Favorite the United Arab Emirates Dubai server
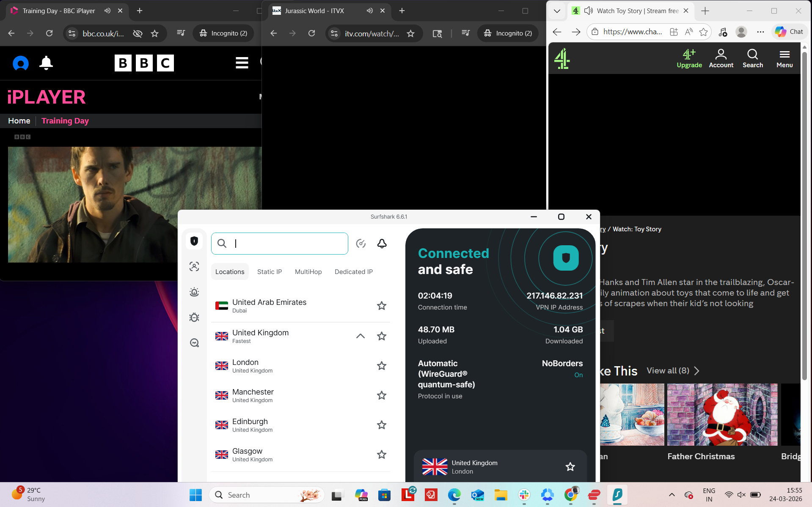 381,306
